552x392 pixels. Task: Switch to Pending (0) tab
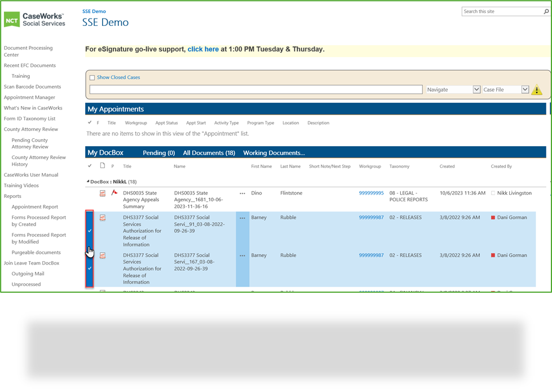(159, 153)
